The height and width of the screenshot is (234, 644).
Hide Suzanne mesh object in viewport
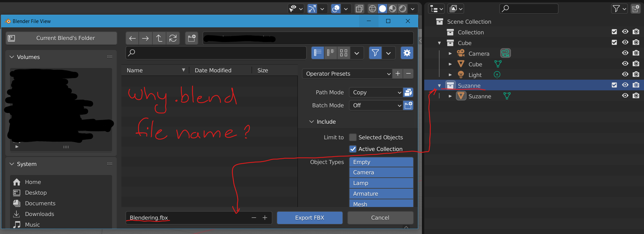(x=625, y=96)
